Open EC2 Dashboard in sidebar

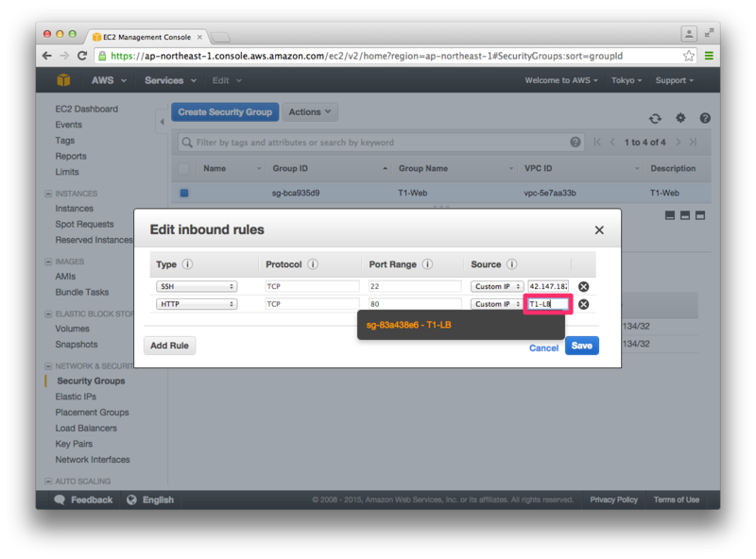(86, 109)
